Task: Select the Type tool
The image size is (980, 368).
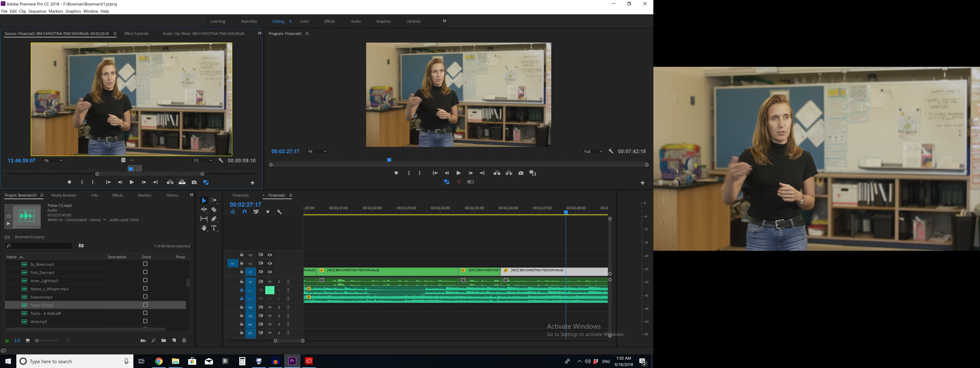Action: (x=214, y=228)
